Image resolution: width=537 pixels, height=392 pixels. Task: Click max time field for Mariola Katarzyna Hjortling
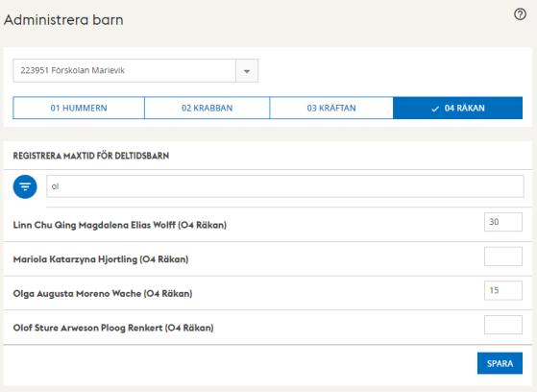tap(503, 257)
